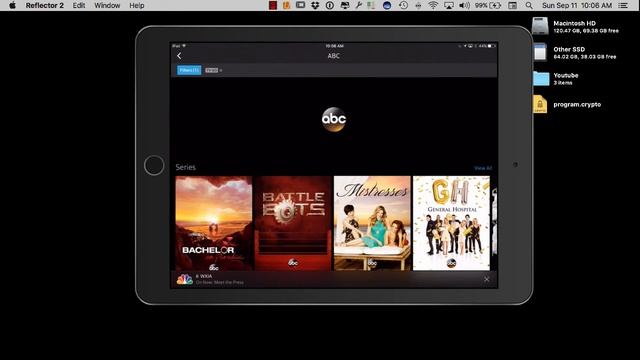Tap the NBC peacock logo in bottom banner

tap(184, 279)
